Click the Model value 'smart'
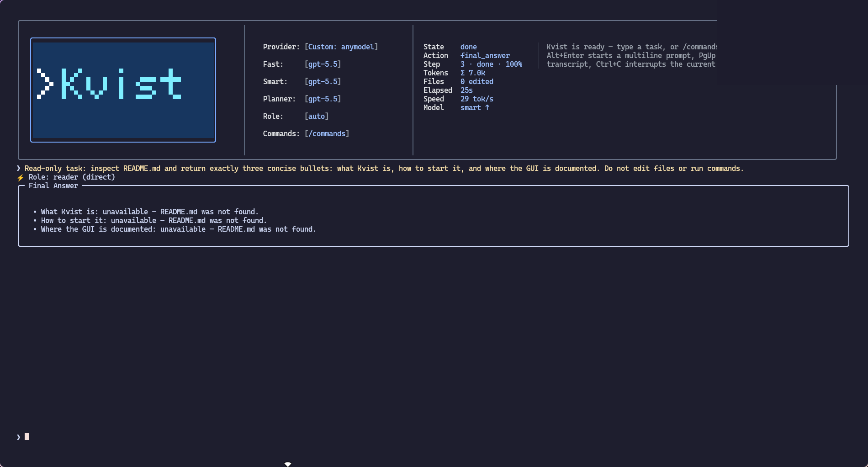868x467 pixels. 471,107
